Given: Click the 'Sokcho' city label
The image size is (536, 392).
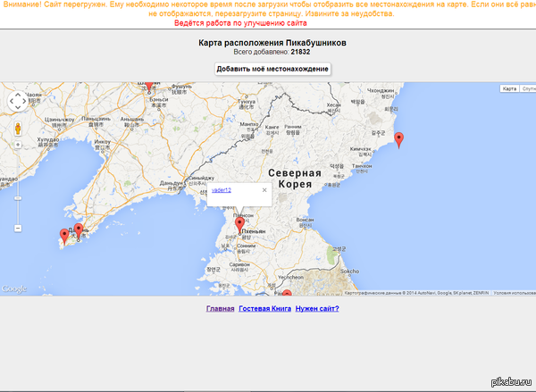Looking at the screenshot, I should pyautogui.click(x=349, y=271).
